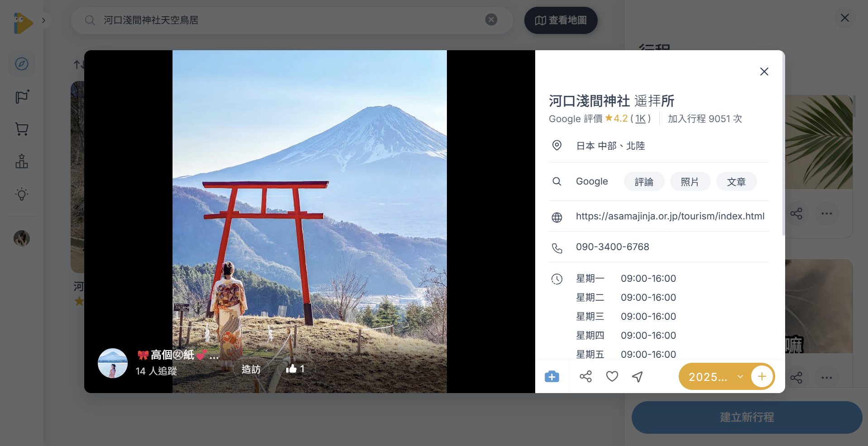Image resolution: width=868 pixels, height=446 pixels.
Task: Open the user profile avatar in sidebar
Action: pos(22,238)
